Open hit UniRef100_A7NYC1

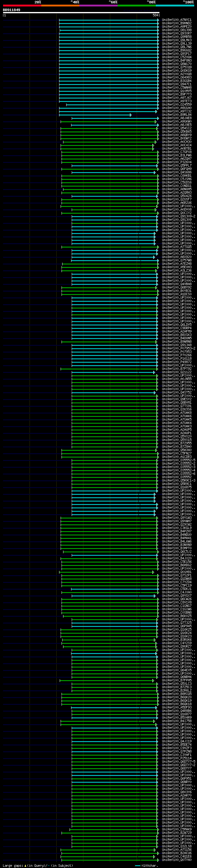(x=176, y=20)
